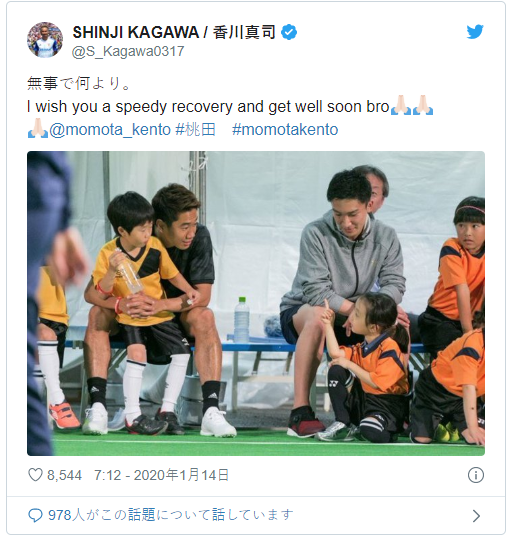Click the 7:12 - 2020年1月14日 timestamp

(161, 475)
